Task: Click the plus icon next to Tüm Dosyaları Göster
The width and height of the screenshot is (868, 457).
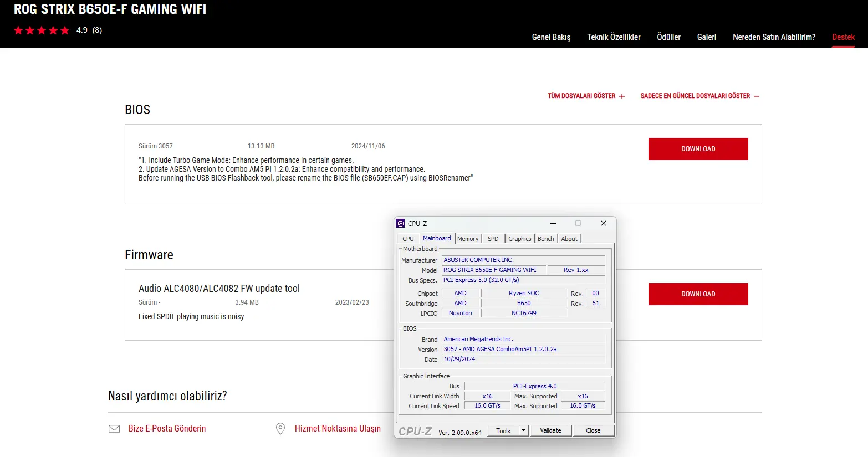Action: 622,96
